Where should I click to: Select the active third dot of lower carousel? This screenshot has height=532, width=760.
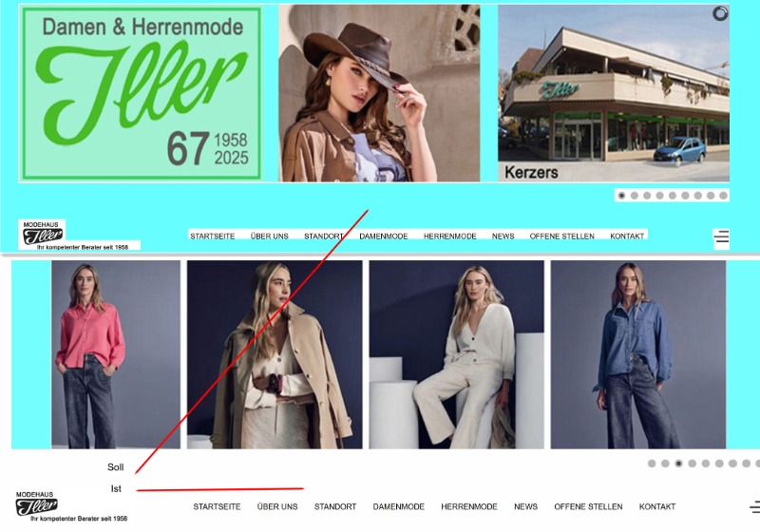click(678, 464)
